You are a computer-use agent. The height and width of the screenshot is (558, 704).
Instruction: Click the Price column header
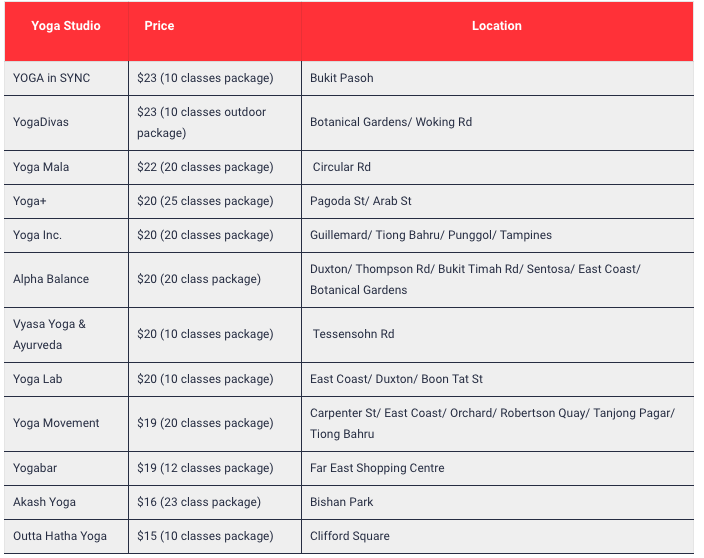pos(159,26)
